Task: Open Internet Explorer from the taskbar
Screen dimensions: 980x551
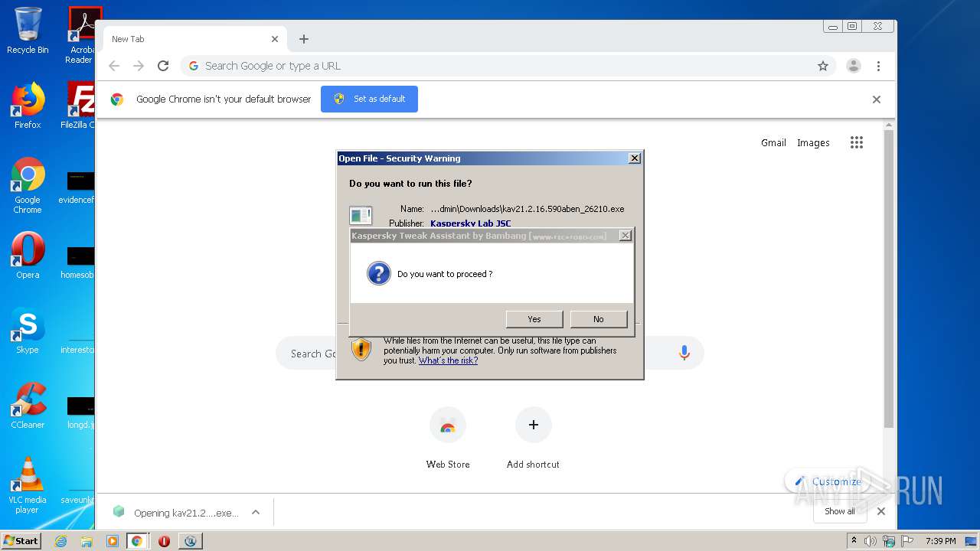Action: click(60, 541)
